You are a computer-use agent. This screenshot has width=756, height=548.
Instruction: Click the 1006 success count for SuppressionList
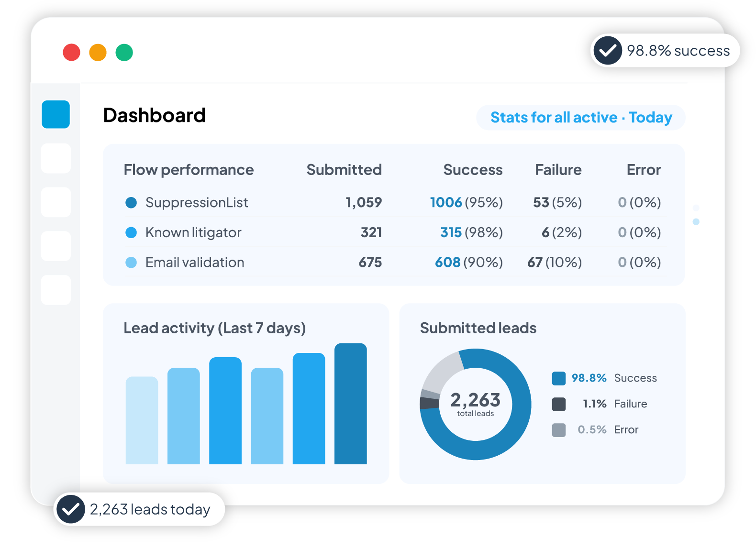(x=445, y=203)
